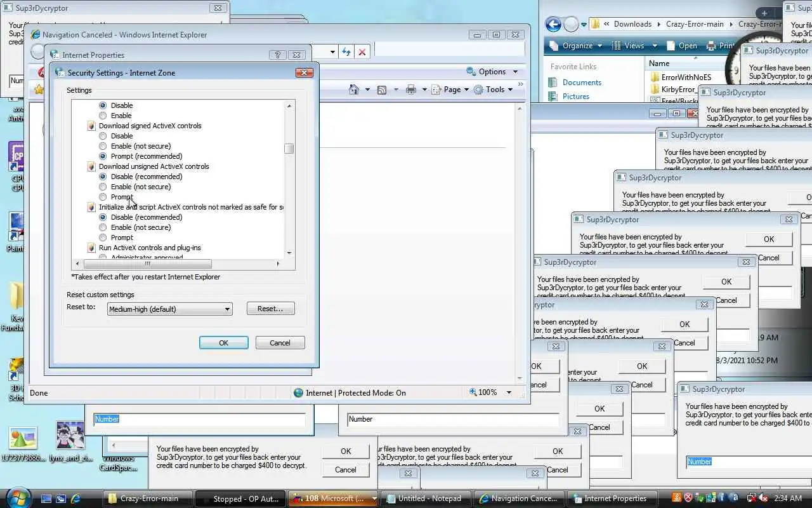This screenshot has width=812, height=508.
Task: Click Explorer's forward arrow button
Action: click(571, 24)
